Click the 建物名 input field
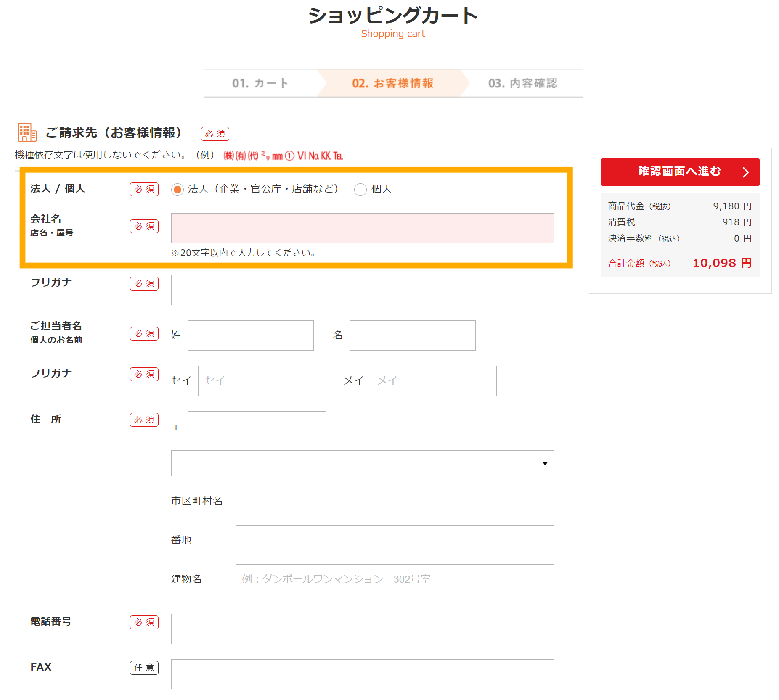The image size is (779, 700). point(395,579)
